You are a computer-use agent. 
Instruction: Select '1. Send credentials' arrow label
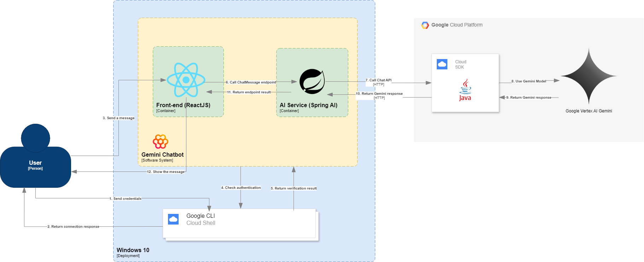click(x=126, y=199)
